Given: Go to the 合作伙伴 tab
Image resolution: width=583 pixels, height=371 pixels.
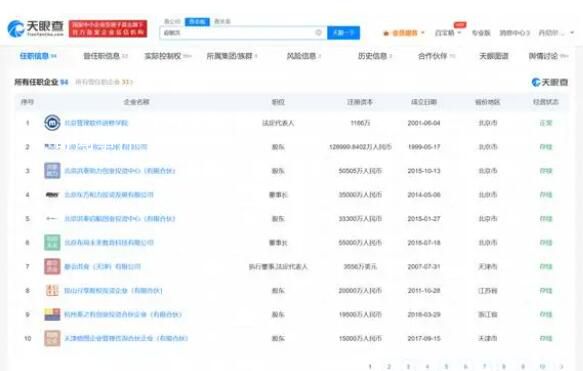Looking at the screenshot, I should point(436,56).
